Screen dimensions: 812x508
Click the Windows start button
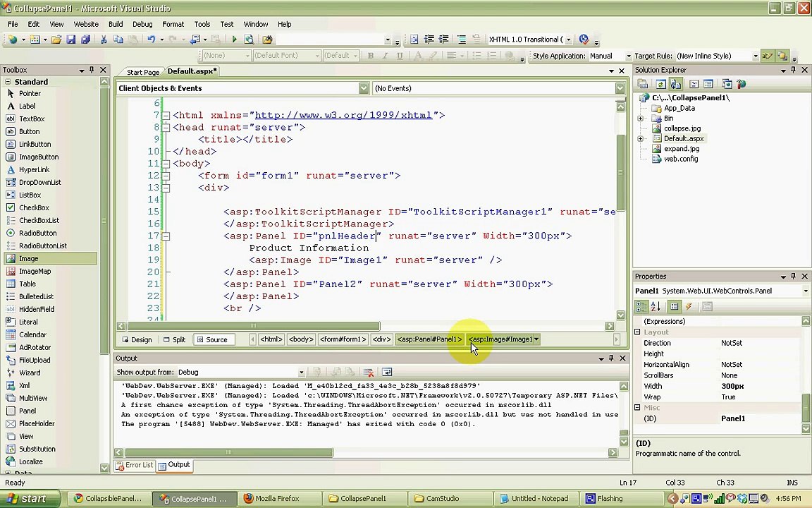point(30,499)
